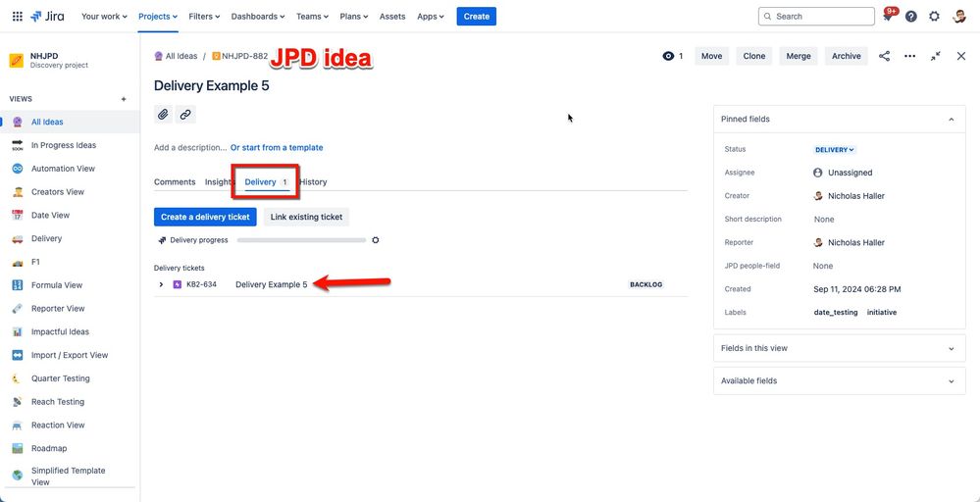Expand Fields in this view section
The width and height of the screenshot is (980, 502).
[x=840, y=348]
